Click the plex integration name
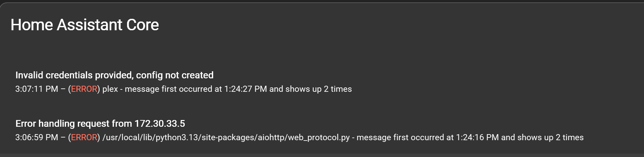The height and width of the screenshot is (157, 644). point(110,89)
